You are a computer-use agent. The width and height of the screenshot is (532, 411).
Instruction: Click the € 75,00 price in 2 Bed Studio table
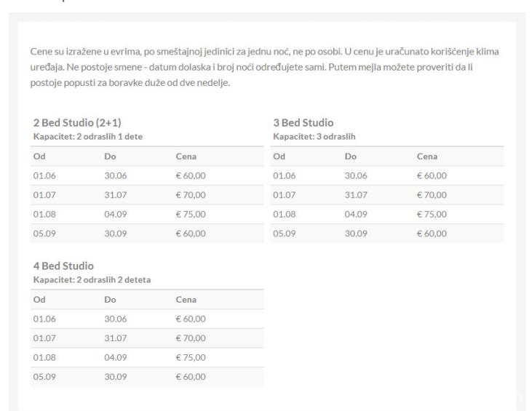191,215
